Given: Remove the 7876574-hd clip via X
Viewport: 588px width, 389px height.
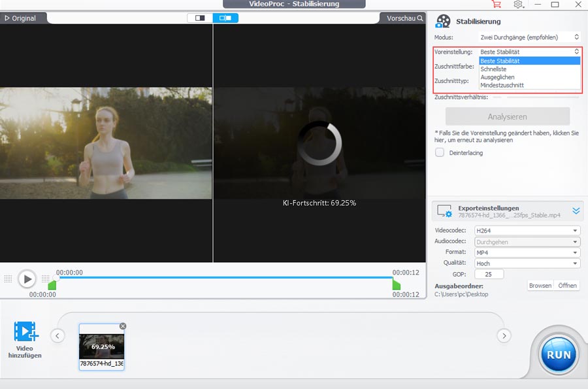Looking at the screenshot, I should tap(123, 326).
